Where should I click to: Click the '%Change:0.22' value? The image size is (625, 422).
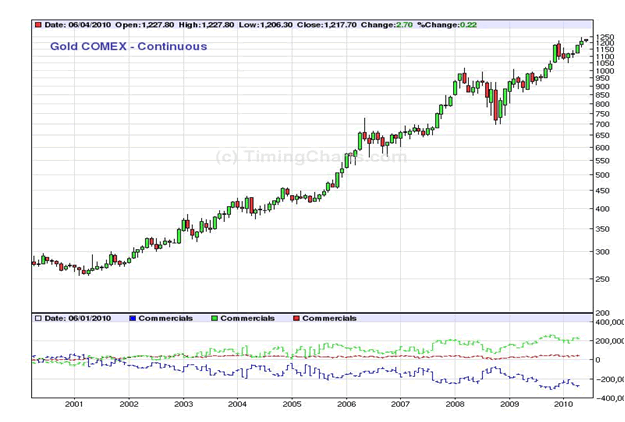[447, 25]
